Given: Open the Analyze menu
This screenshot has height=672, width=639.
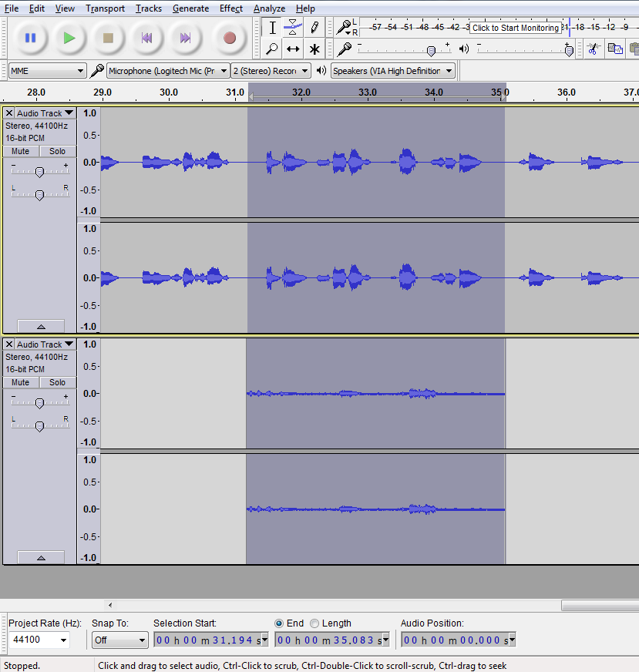Looking at the screenshot, I should (x=269, y=8).
